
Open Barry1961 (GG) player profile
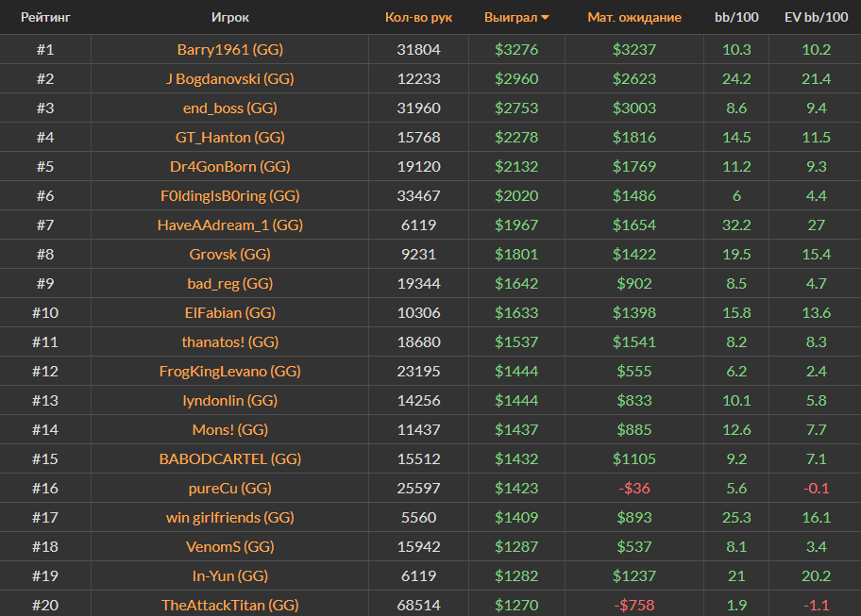[x=230, y=49]
